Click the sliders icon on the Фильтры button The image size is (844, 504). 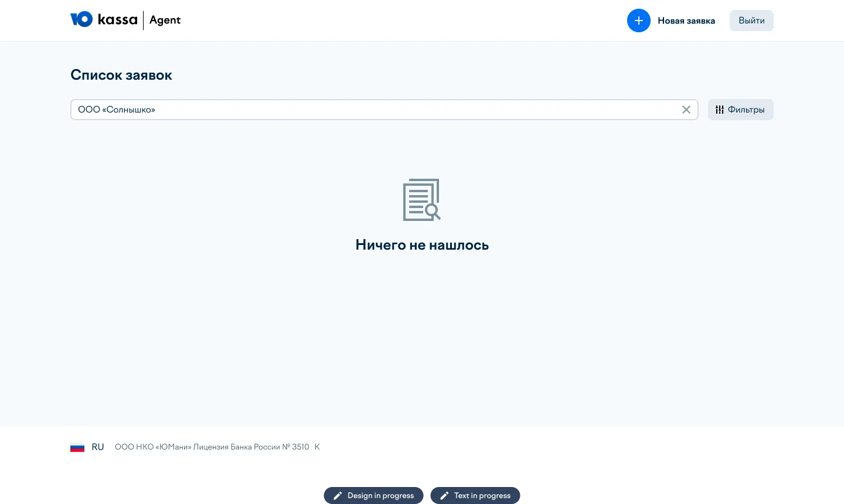tap(720, 110)
